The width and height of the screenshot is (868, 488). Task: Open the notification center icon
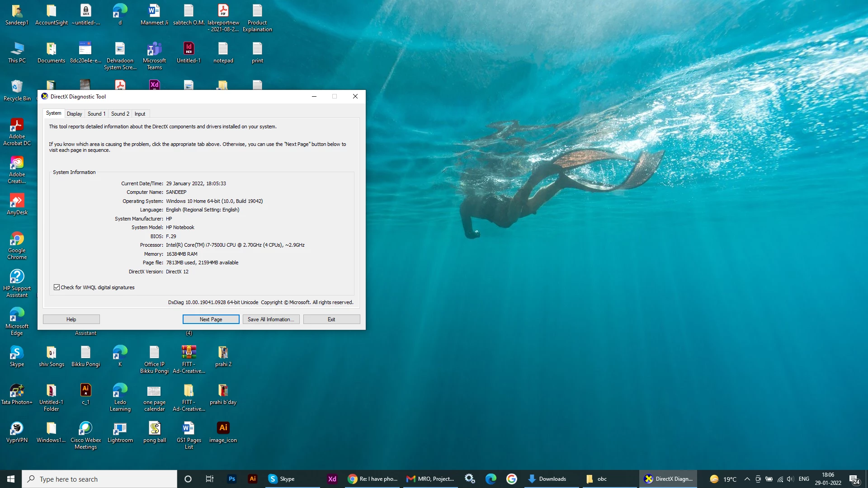click(x=854, y=479)
